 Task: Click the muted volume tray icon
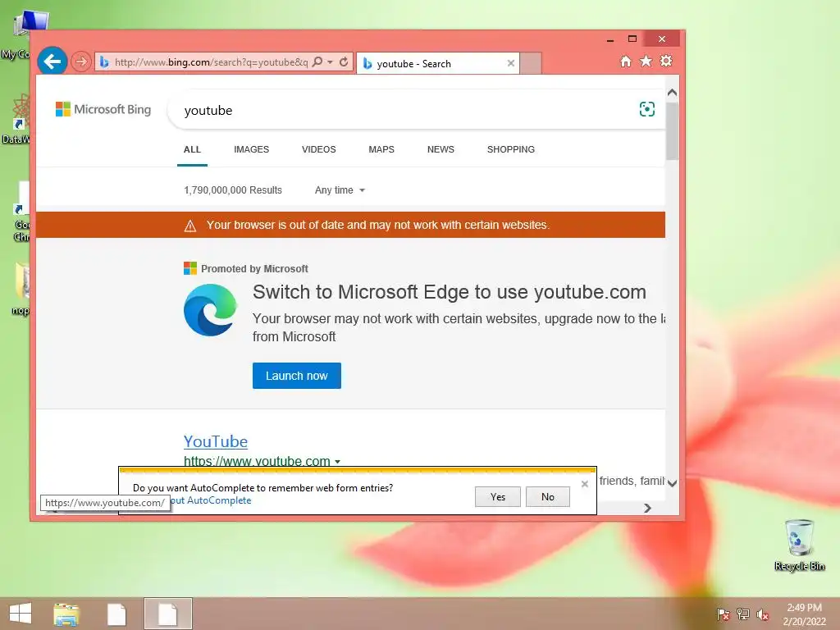762,614
